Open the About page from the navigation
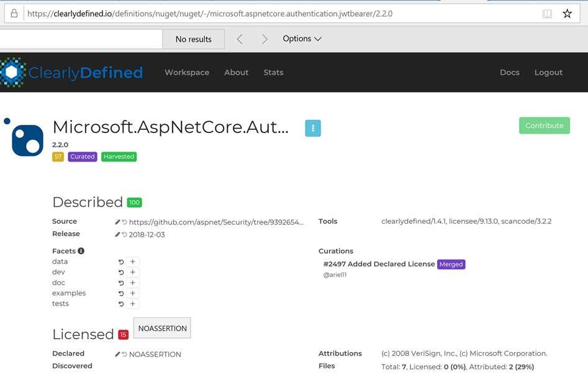 pos(236,72)
